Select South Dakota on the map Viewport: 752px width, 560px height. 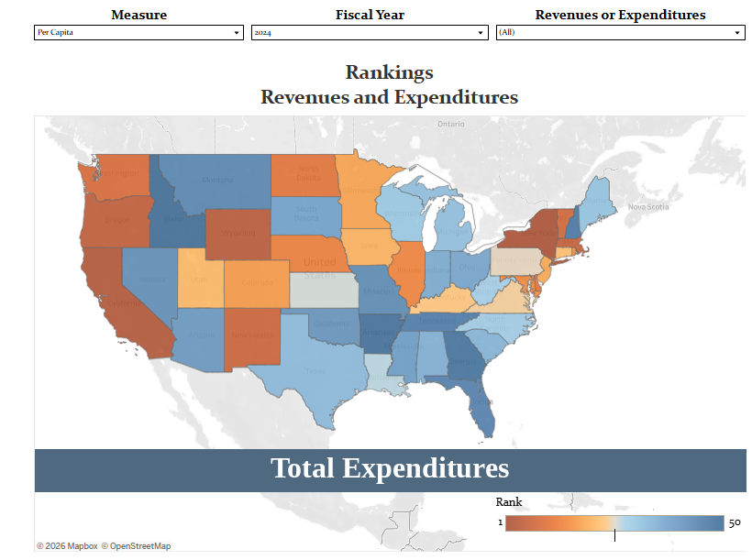[307, 215]
